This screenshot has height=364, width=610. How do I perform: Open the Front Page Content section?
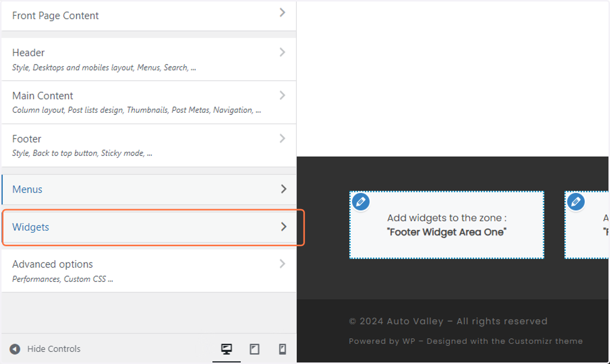148,15
